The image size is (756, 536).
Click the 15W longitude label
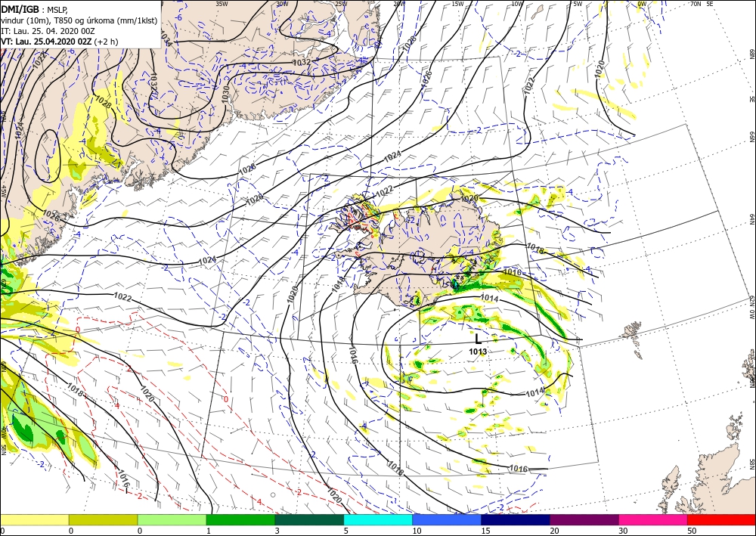click(457, 4)
